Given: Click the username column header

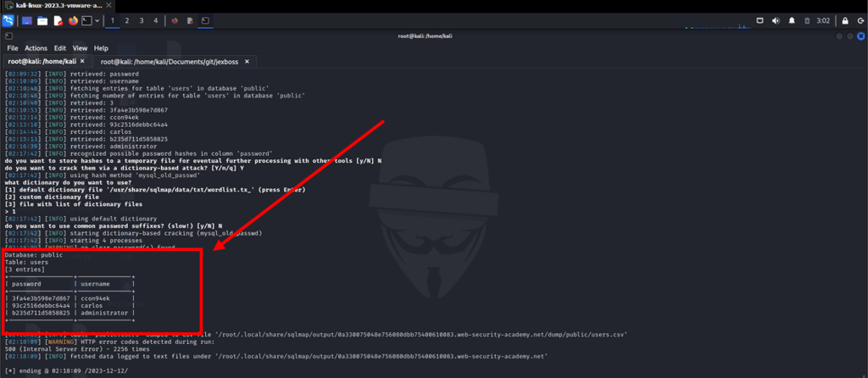Looking at the screenshot, I should coord(95,284).
